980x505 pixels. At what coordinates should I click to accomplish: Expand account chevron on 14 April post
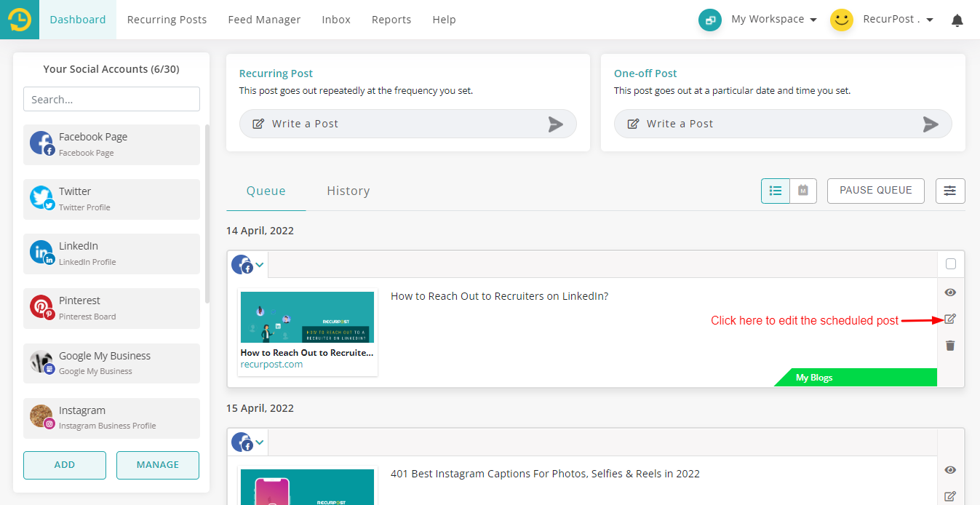click(x=260, y=264)
